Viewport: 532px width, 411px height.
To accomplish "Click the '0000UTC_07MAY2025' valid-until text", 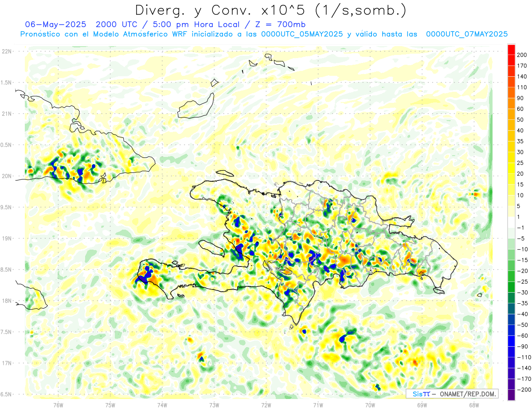I will (x=466, y=34).
